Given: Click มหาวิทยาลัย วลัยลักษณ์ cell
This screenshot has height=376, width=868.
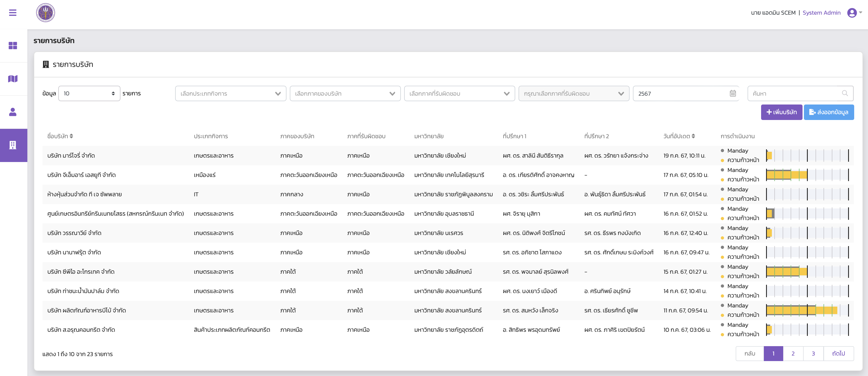Looking at the screenshot, I should [443, 271].
